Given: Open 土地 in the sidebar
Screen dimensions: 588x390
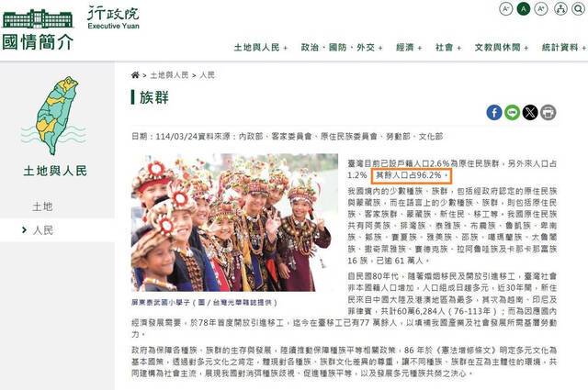Looking at the screenshot, I should 42,206.
